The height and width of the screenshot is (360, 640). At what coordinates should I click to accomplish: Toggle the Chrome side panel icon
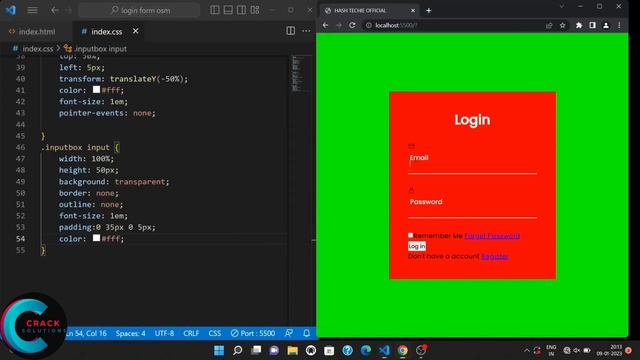pyautogui.click(x=592, y=25)
